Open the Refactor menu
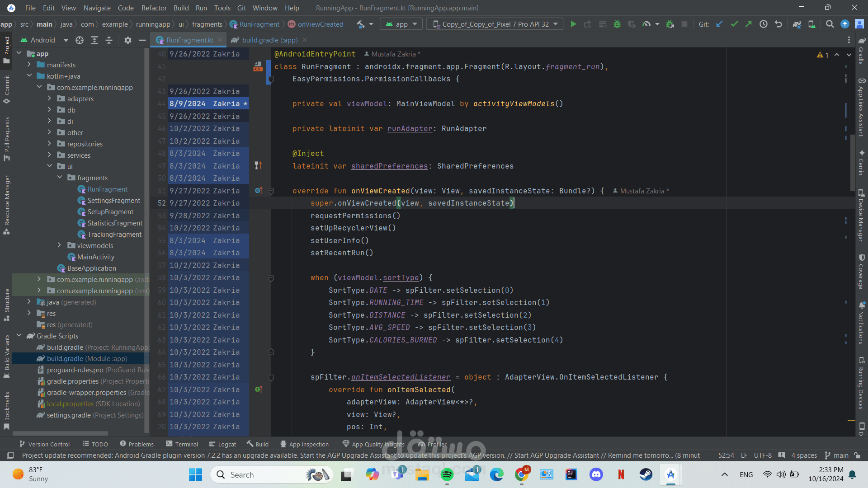 click(154, 8)
